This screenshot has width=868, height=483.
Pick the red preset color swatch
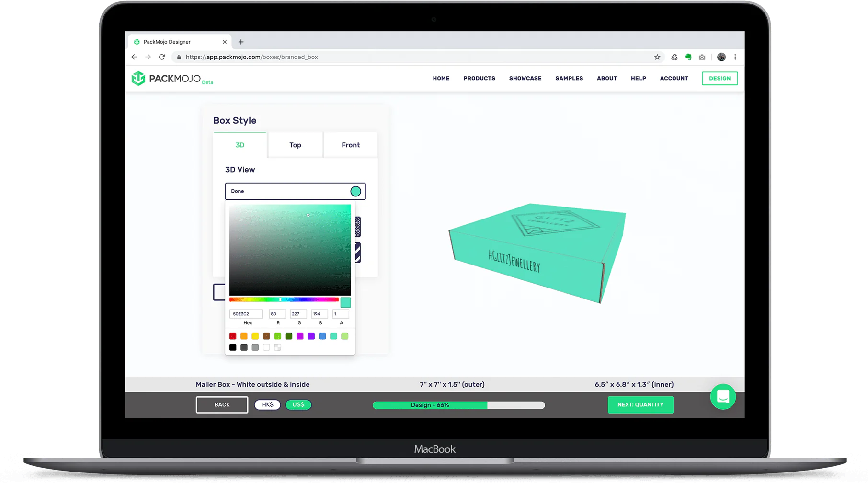pos(233,336)
